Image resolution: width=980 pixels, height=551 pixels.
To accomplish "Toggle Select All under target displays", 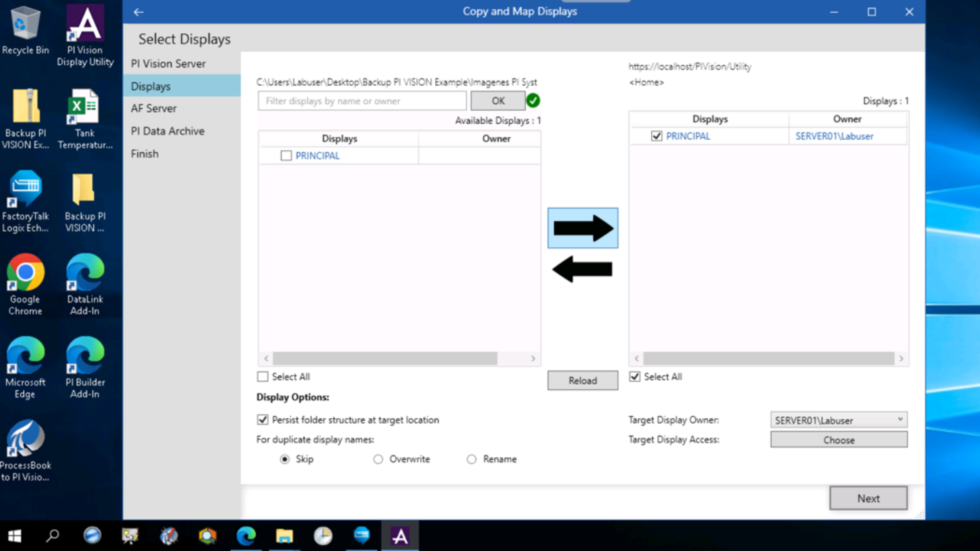I will click(635, 376).
